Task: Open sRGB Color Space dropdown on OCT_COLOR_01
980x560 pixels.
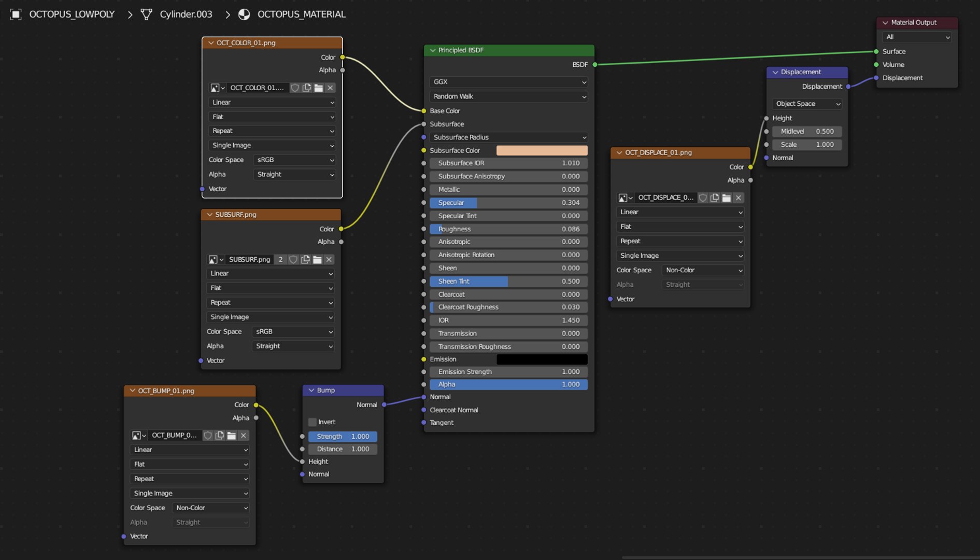Action: pos(294,160)
